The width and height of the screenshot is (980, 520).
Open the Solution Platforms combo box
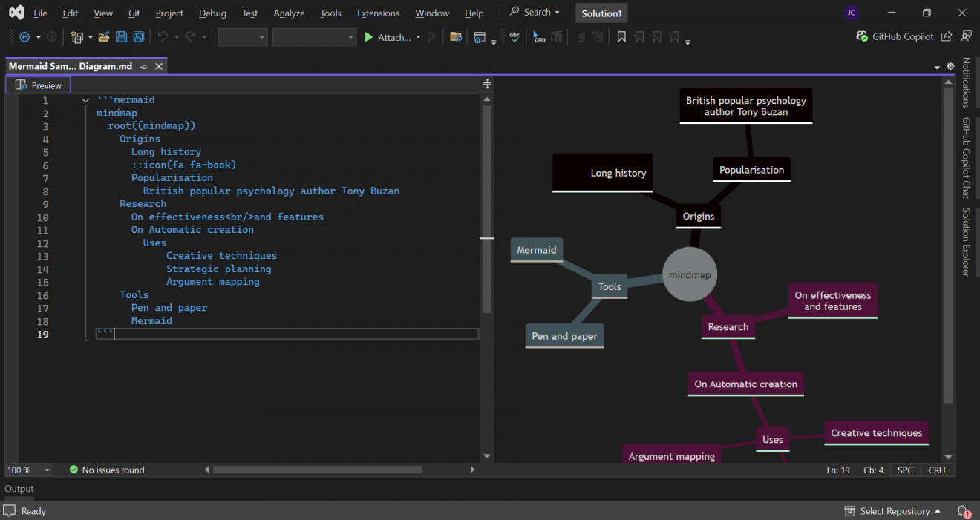click(x=315, y=37)
